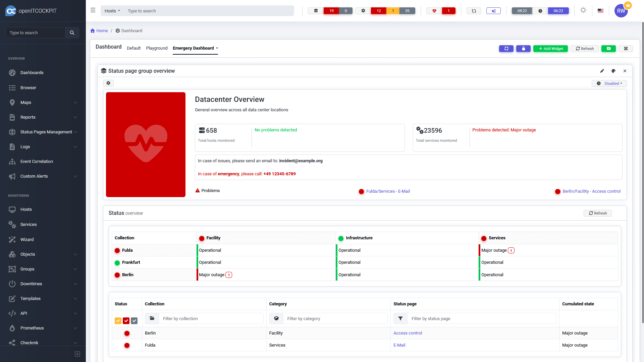This screenshot has width=644, height=362.
Task: Switch theme using the sun icon
Action: point(583,10)
